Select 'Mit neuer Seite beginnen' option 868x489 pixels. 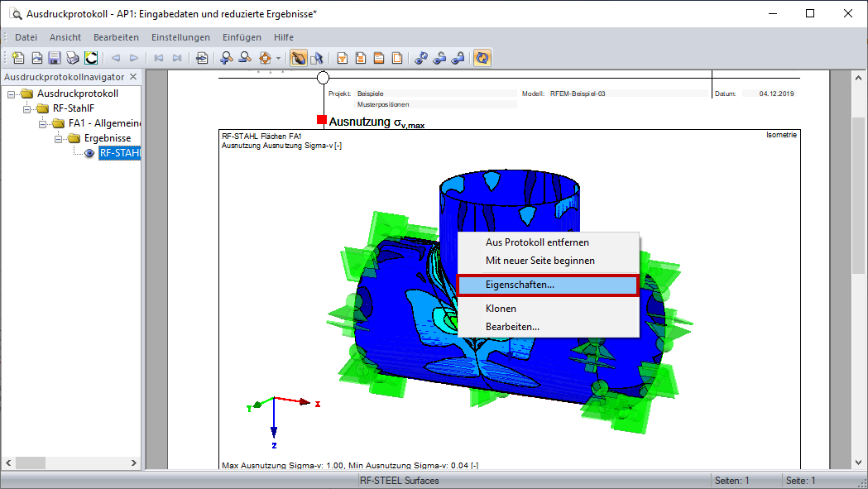click(x=548, y=261)
